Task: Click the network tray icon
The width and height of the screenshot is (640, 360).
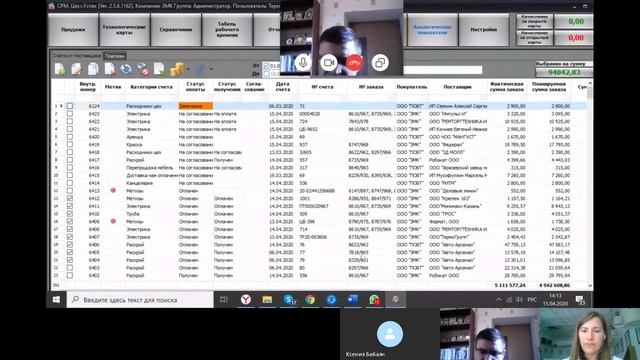Action: pyautogui.click(x=509, y=300)
